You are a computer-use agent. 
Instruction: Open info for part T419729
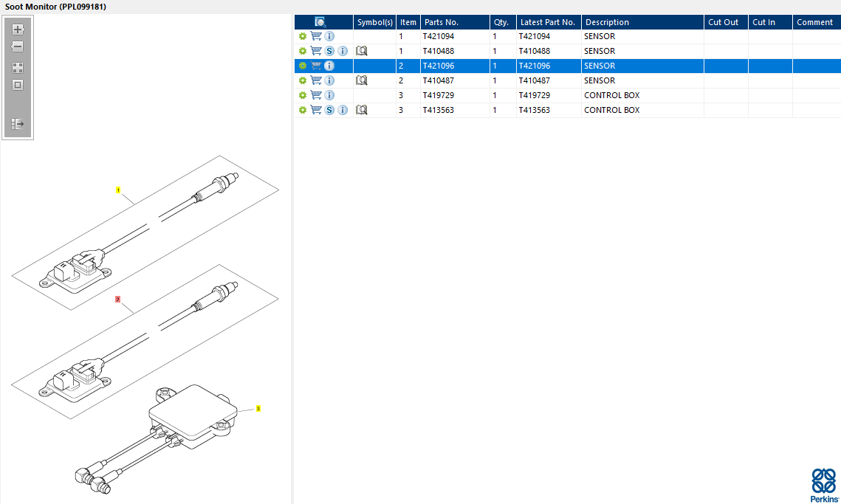point(329,95)
